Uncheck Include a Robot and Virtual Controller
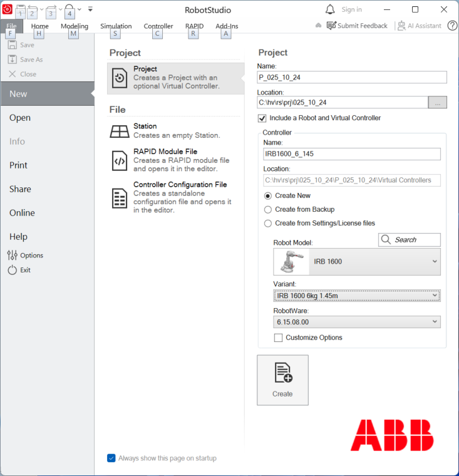This screenshot has height=476, width=459. pos(262,118)
